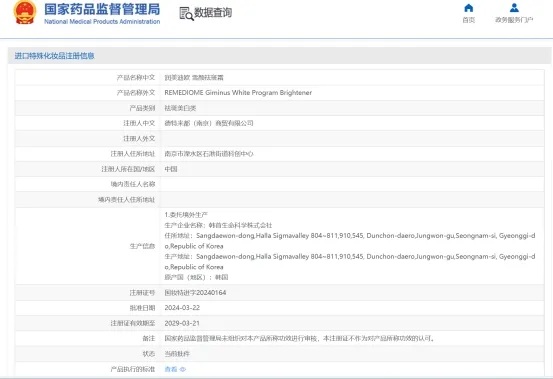Select REMEDIOME Giminus White Program Brightener text
The height and width of the screenshot is (379, 553).
tap(238, 93)
